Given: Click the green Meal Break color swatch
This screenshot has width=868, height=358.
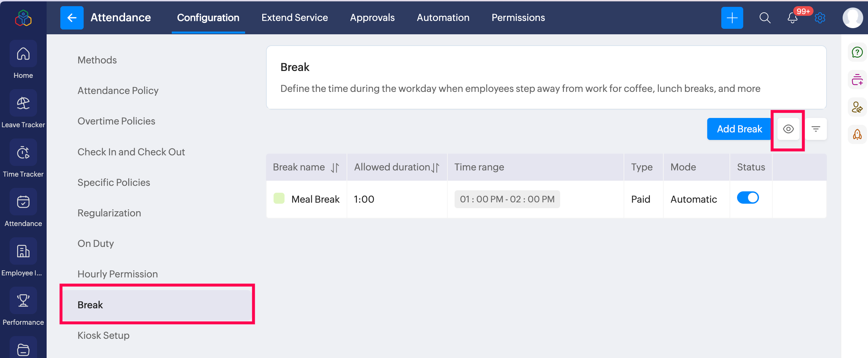Looking at the screenshot, I should (279, 199).
